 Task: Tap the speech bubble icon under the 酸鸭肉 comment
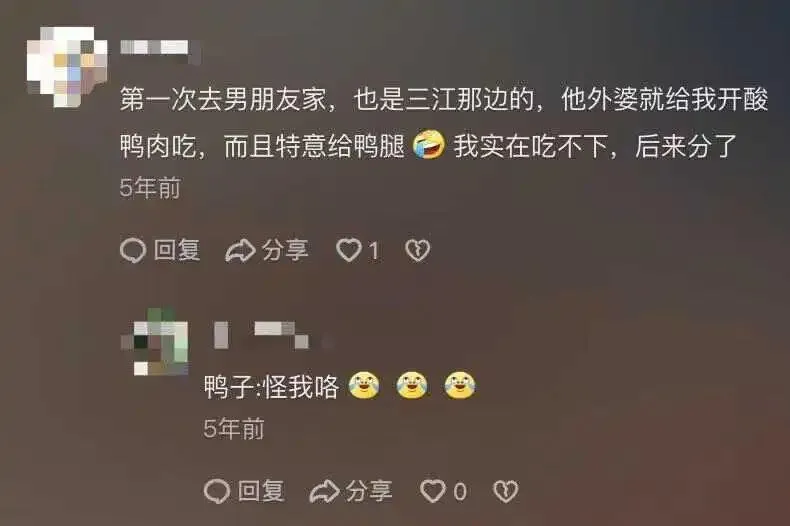133,250
